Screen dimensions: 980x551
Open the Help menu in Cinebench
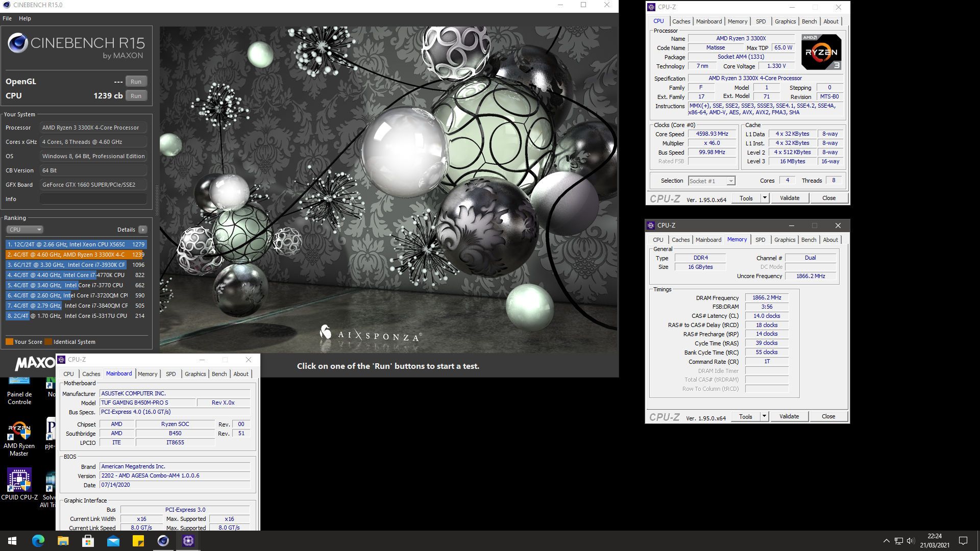(25, 18)
